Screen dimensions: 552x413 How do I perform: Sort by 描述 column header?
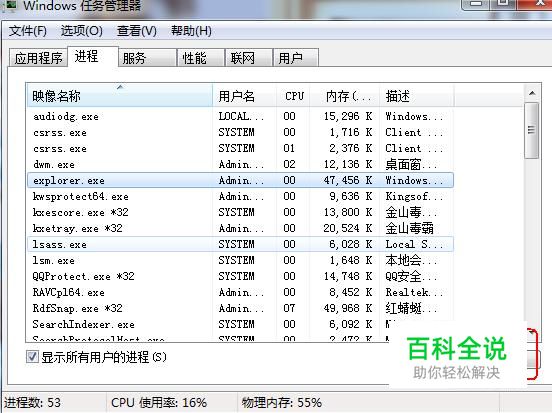(417, 96)
